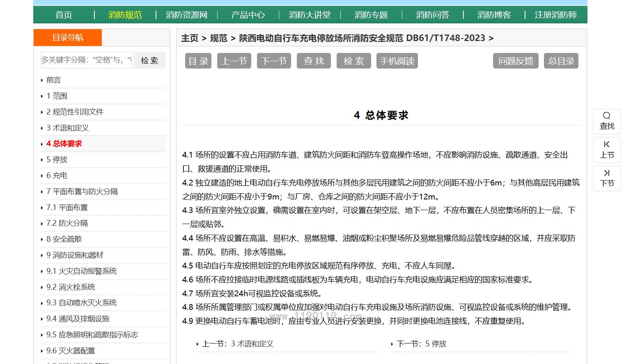Open the 总目录 master index

[x=561, y=61]
